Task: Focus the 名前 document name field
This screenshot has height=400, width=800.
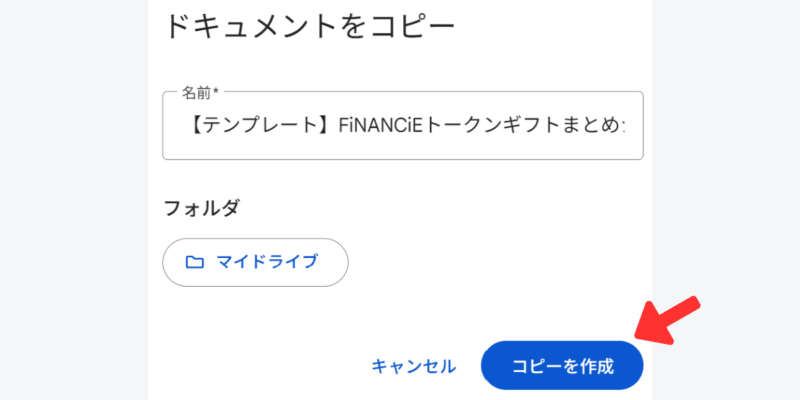Action: point(402,126)
